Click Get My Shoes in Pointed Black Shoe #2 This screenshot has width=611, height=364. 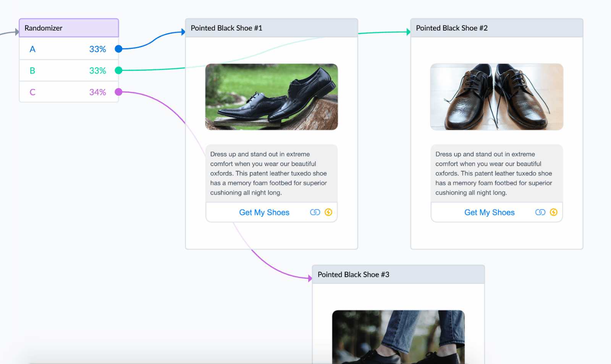[x=490, y=212]
